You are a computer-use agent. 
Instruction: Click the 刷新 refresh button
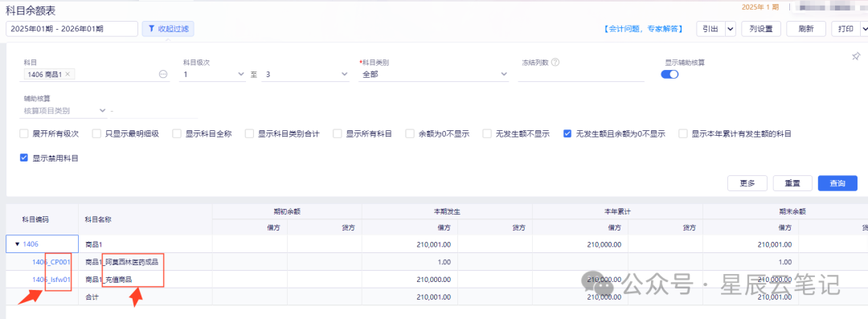click(x=806, y=29)
